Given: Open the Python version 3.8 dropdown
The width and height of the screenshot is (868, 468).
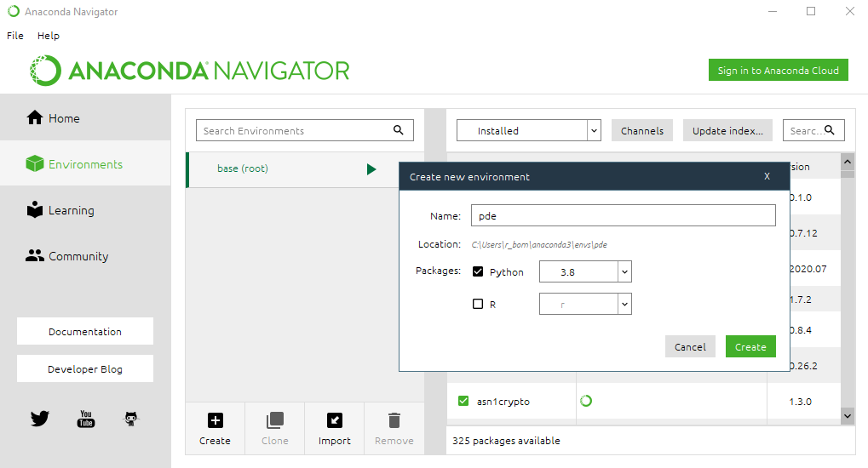Looking at the screenshot, I should (x=585, y=271).
